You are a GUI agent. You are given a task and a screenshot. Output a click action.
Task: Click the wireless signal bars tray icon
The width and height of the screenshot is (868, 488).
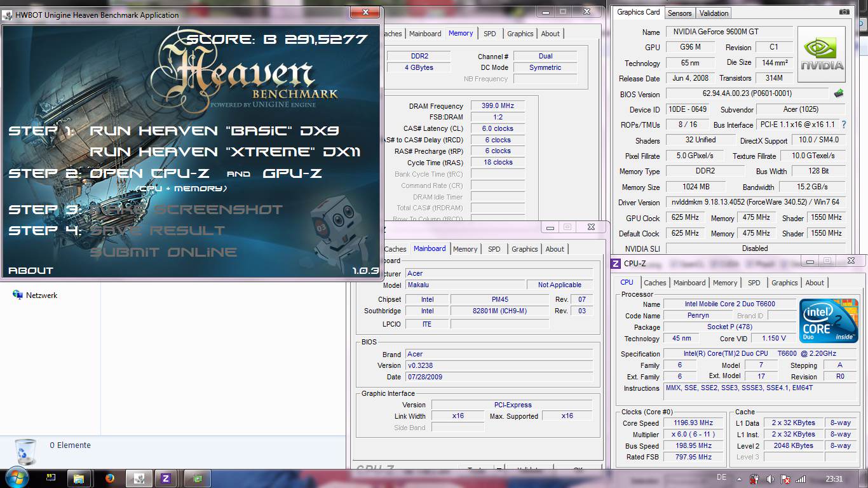[x=801, y=478]
